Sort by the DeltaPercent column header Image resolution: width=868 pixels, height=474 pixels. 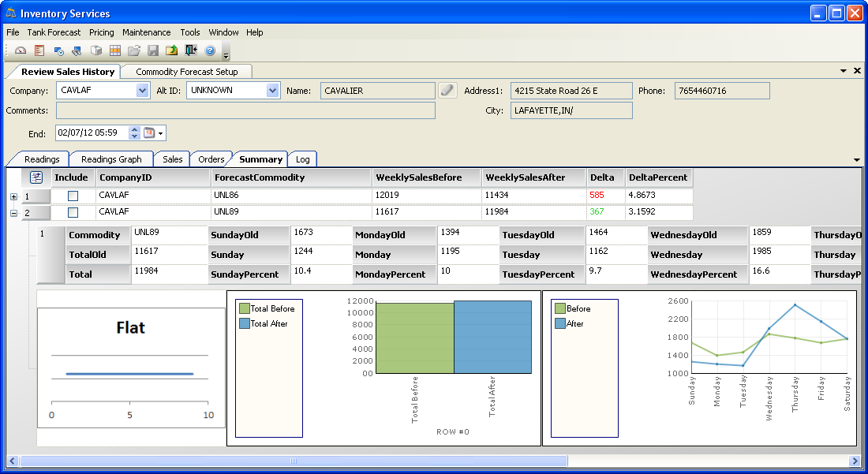point(658,177)
